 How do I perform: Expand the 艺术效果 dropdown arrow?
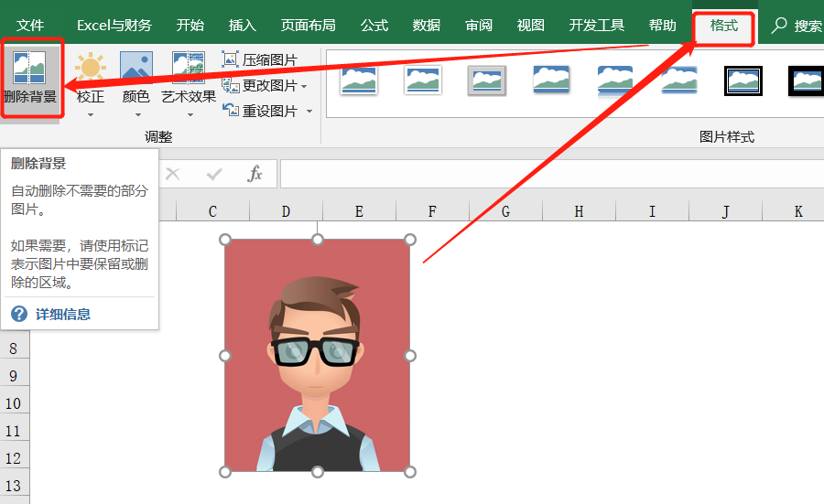click(x=190, y=114)
